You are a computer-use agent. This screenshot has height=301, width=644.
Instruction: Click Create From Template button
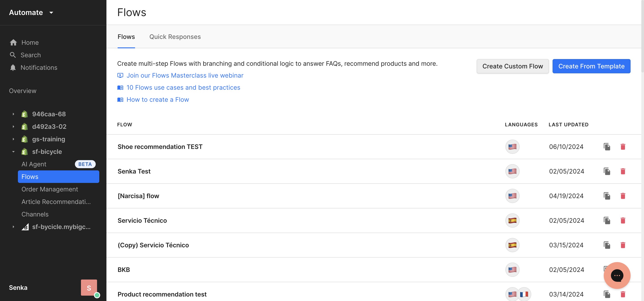tap(591, 66)
